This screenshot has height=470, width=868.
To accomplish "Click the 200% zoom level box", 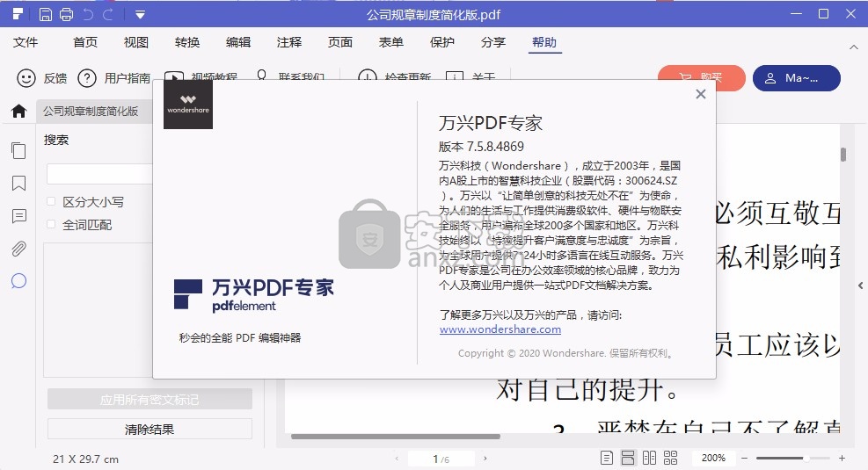I will point(713,458).
